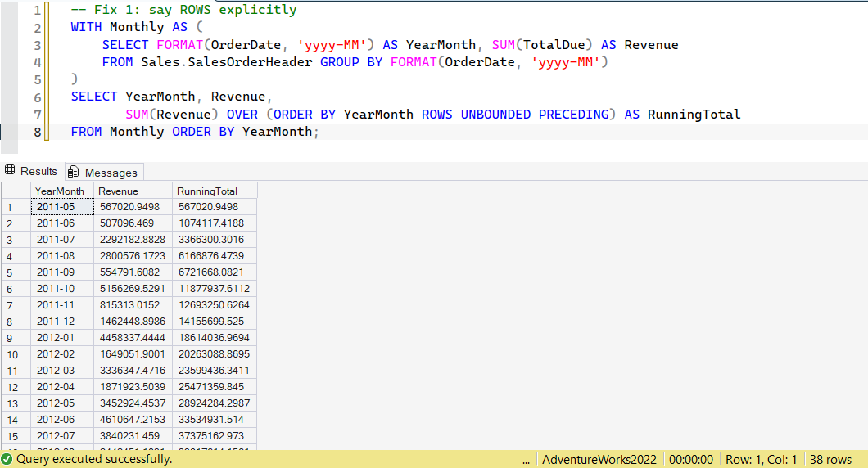Select the cell '2012-06'
868x468 pixels.
click(62, 420)
